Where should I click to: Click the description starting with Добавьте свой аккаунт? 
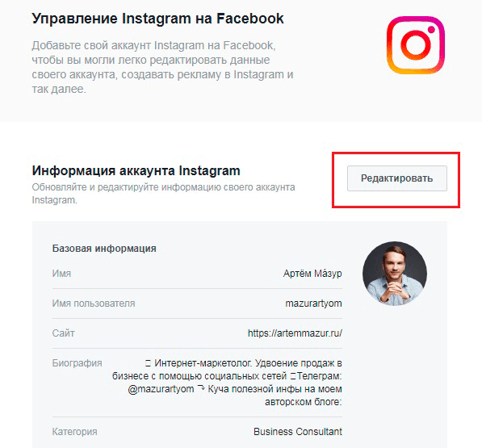[162, 67]
